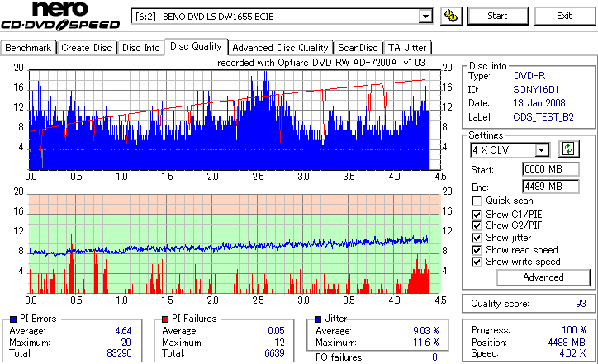Select the Disc Quality tab
Screen dimensions: 598x364
coord(196,46)
